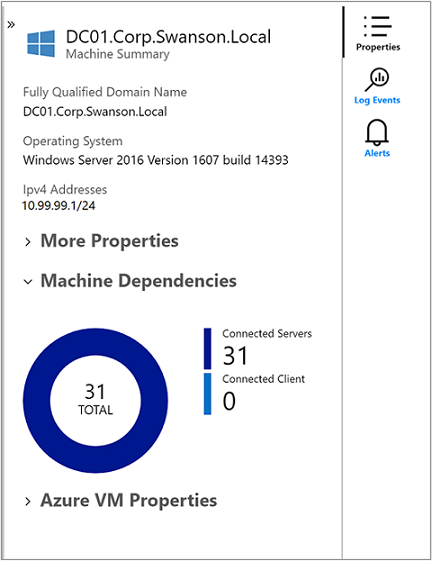Select the dark blue Connected Servers swatch
Viewport: 432px width, 561px height.
pyautogui.click(x=207, y=348)
